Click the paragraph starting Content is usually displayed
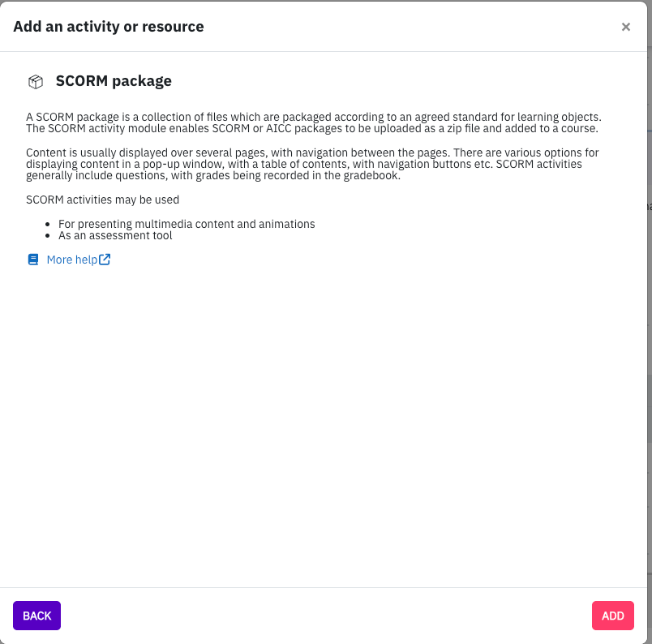This screenshot has height=644, width=652. (x=312, y=164)
